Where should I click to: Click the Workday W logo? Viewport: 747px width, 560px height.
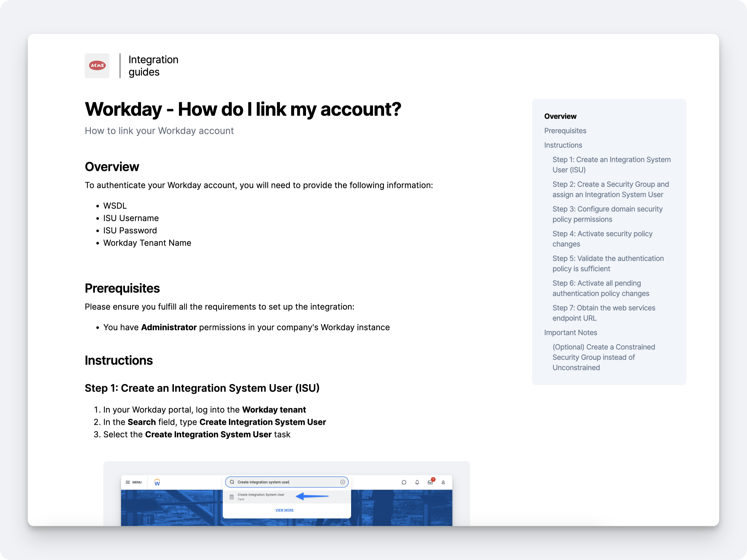157,482
